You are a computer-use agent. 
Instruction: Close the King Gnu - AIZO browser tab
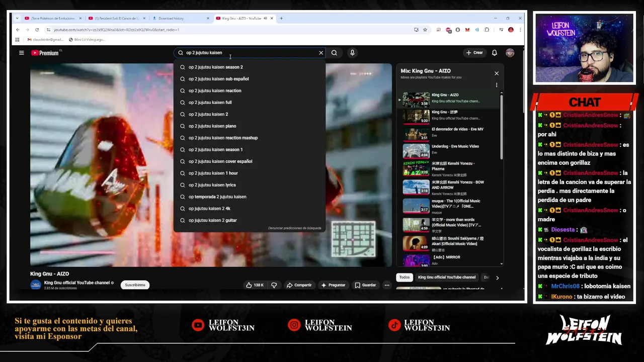272,19
